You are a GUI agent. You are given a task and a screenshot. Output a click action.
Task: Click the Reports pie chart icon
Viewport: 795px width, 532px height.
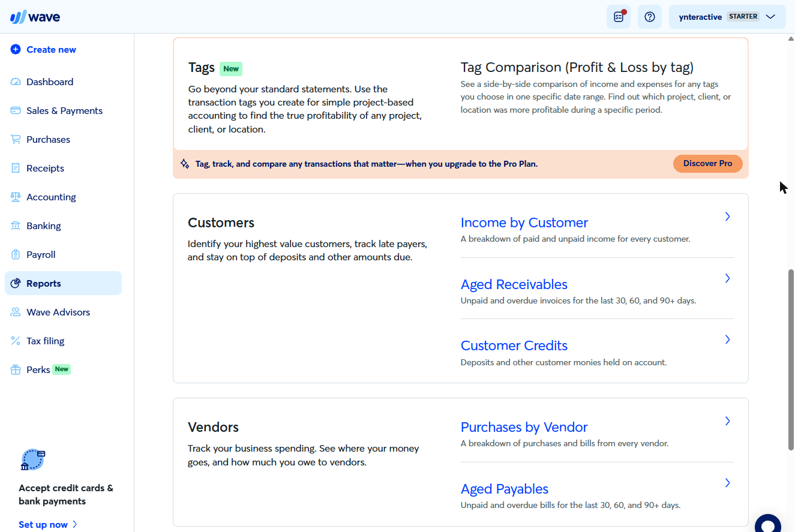[x=16, y=284]
